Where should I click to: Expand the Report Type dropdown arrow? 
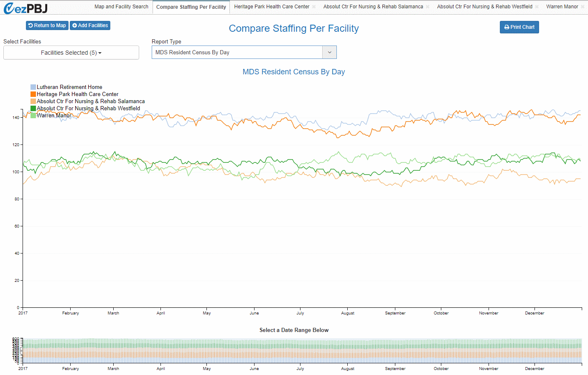(329, 52)
